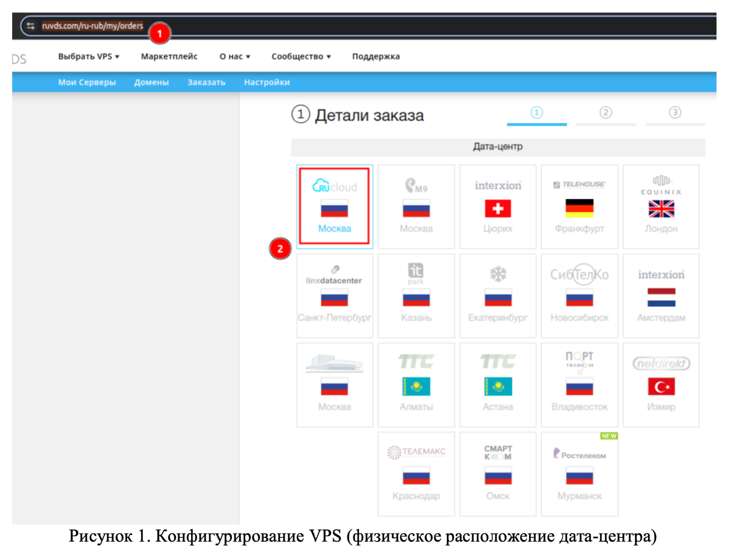Viewport: 756px width, 558px height.
Task: Pick the Ростелеком Мурманск data center
Action: [x=580, y=474]
